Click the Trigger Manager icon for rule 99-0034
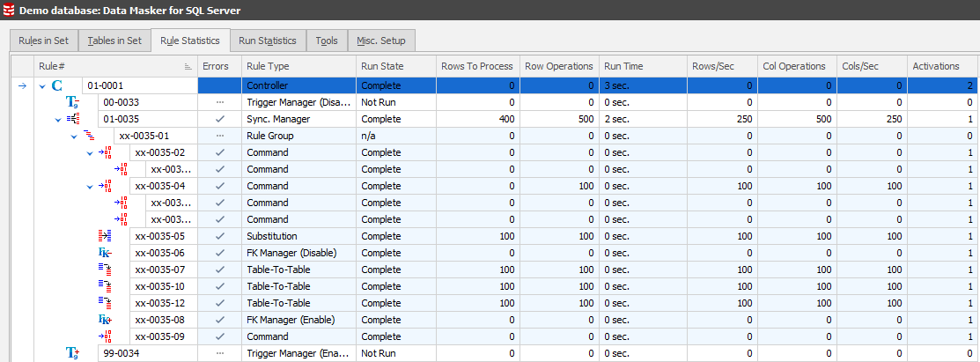 pos(73,353)
